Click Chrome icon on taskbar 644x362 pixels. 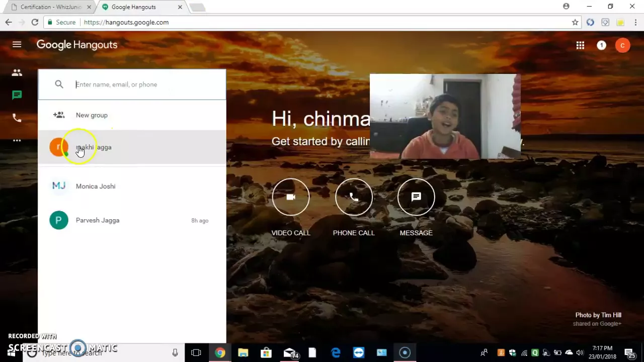tap(220, 353)
